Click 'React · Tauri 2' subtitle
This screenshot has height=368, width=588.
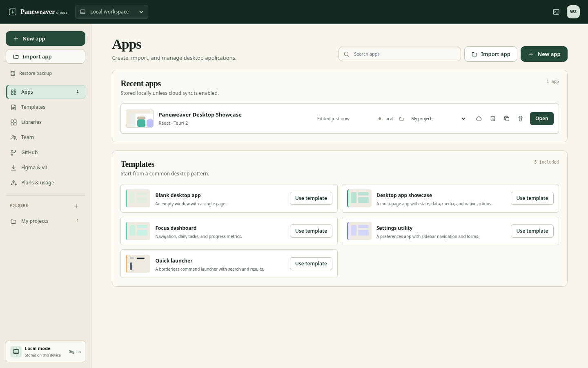173,123
